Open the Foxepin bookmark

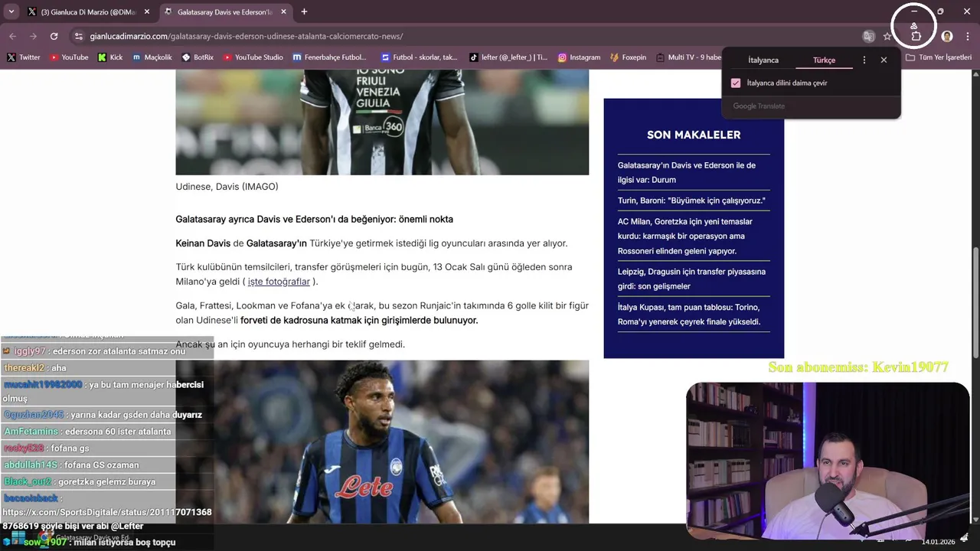[629, 57]
